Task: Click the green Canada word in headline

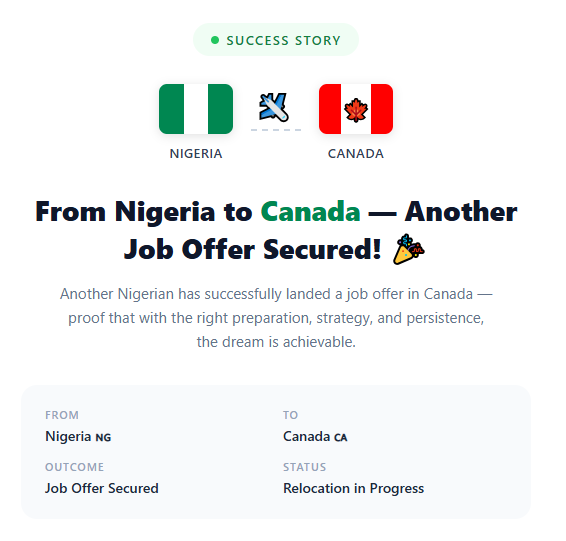Action: [x=310, y=212]
